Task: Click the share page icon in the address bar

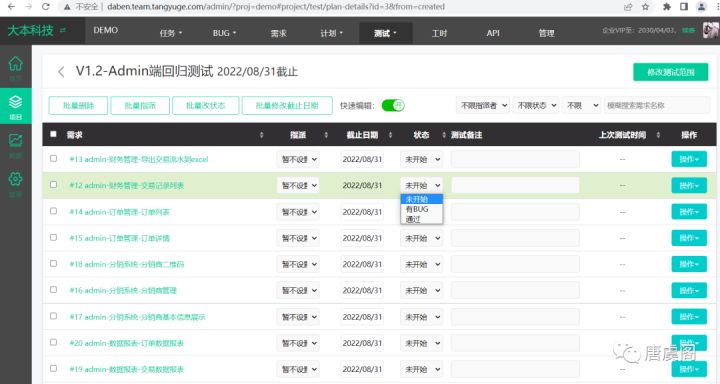Action: click(628, 6)
